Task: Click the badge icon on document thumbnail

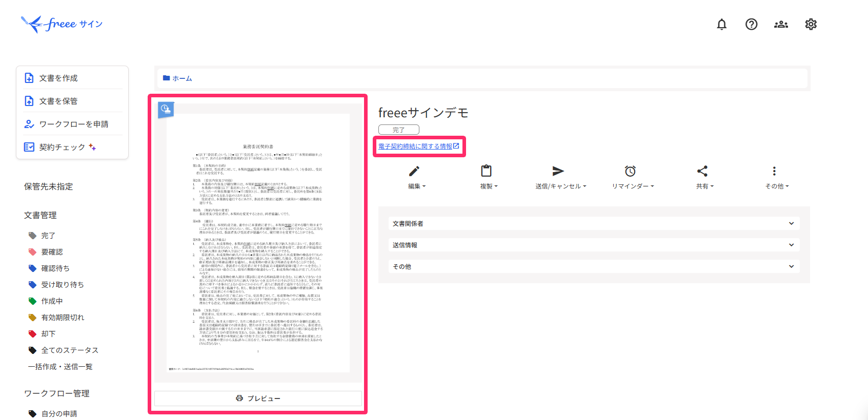Action: 166,109
